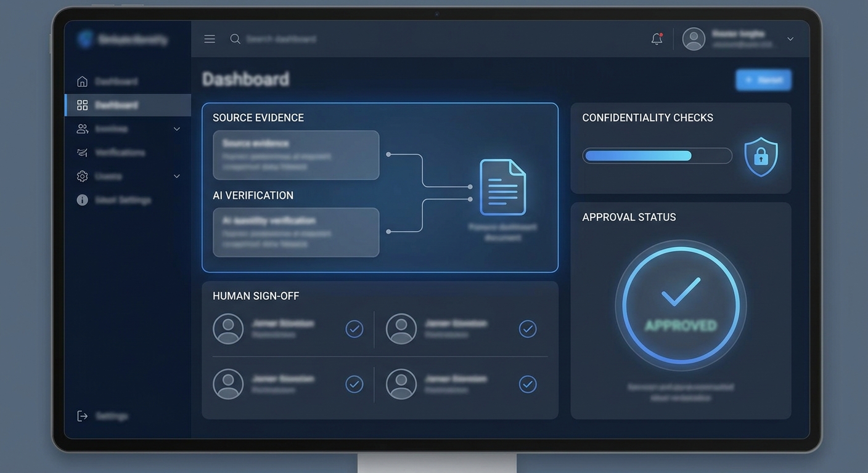This screenshot has height=473, width=868.
Task: Expand the user account dropdown chevron
Action: click(x=790, y=39)
